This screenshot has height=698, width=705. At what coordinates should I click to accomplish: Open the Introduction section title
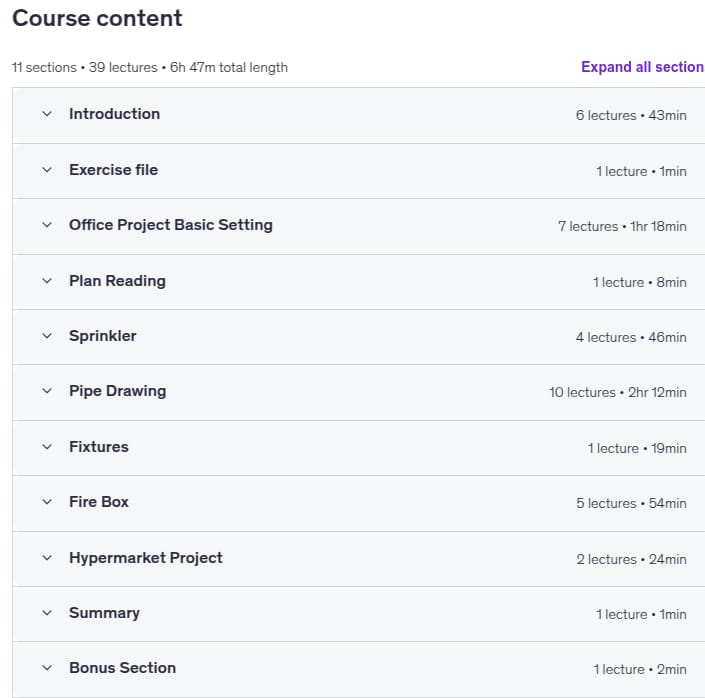tap(115, 114)
